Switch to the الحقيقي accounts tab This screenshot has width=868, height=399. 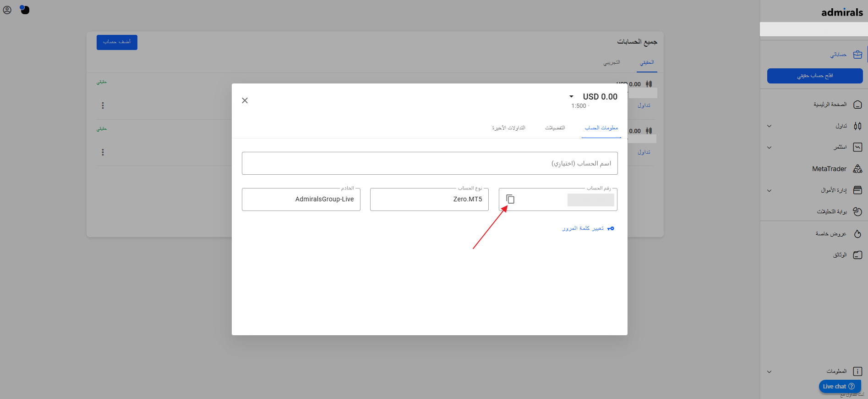click(647, 62)
